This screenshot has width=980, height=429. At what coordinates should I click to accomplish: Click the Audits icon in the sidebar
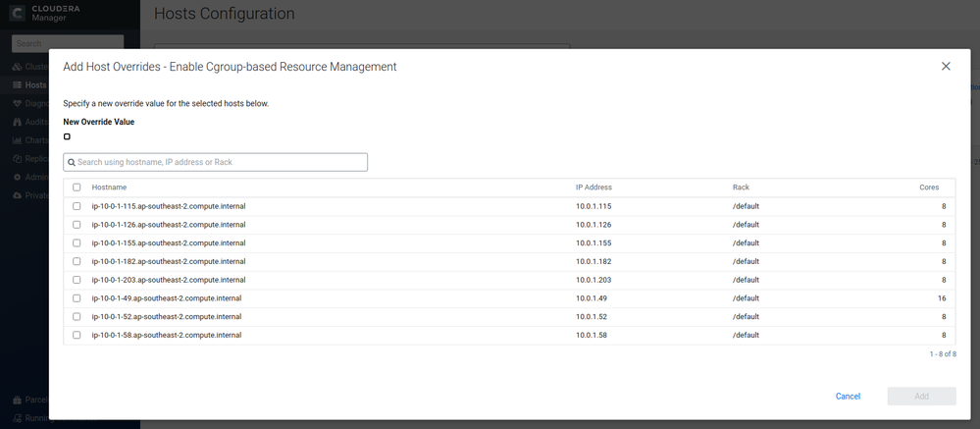(x=17, y=122)
